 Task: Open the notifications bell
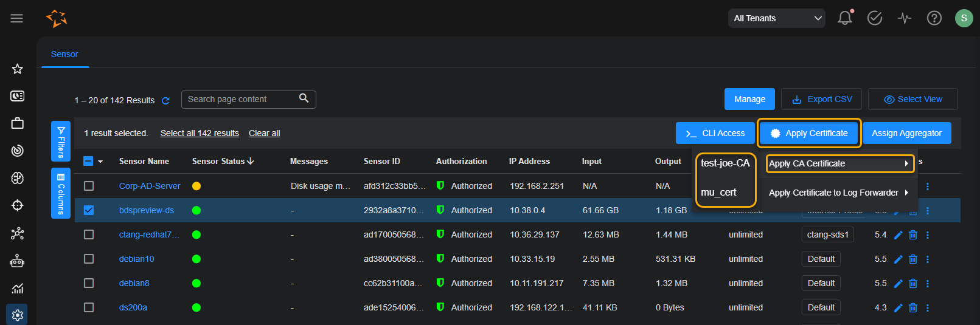click(844, 18)
